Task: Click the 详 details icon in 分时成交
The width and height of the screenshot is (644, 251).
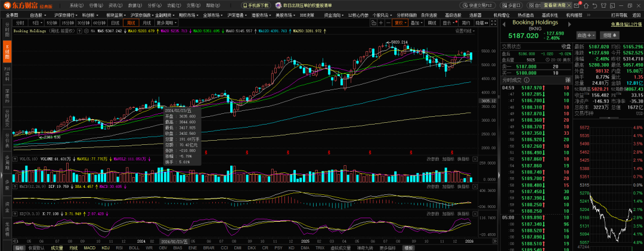Action: (568, 79)
